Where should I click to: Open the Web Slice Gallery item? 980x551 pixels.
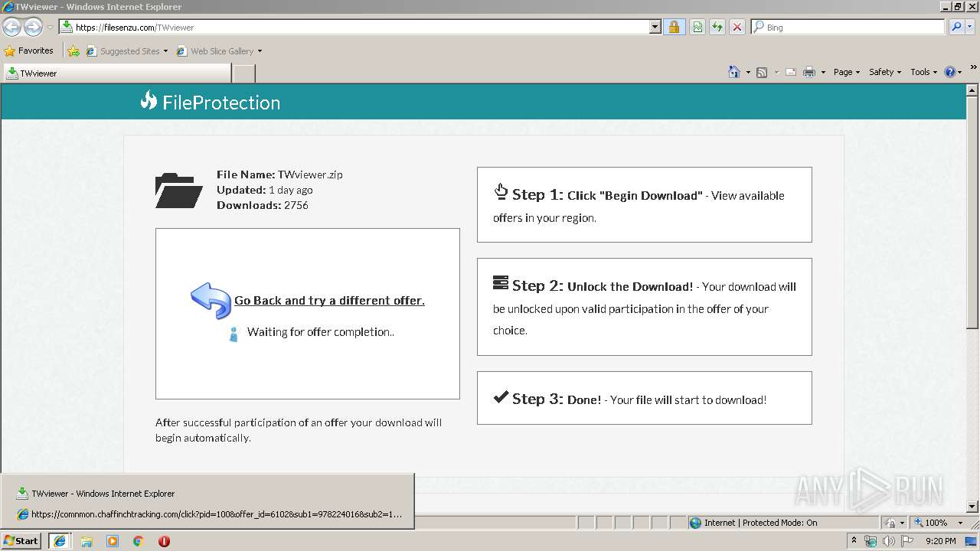pyautogui.click(x=219, y=51)
